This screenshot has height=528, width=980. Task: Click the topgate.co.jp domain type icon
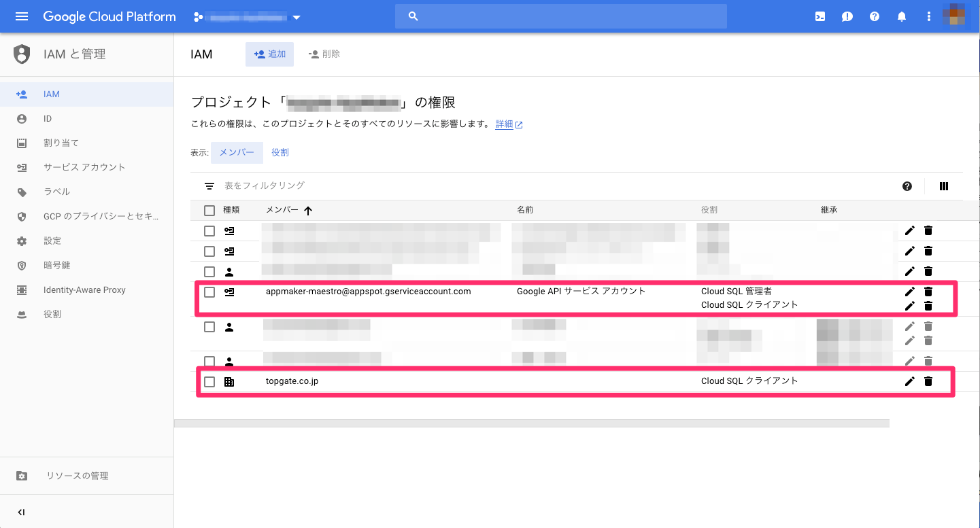point(229,382)
